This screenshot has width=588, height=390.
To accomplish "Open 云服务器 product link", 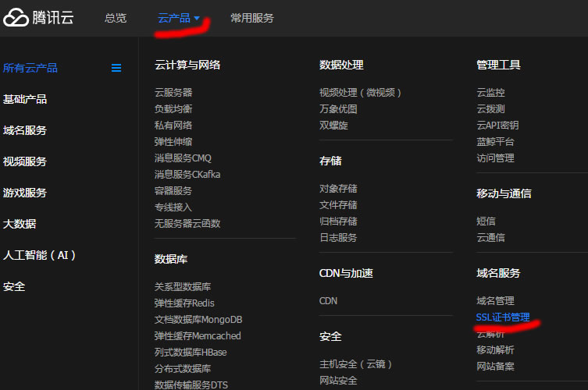I will pyautogui.click(x=173, y=93).
